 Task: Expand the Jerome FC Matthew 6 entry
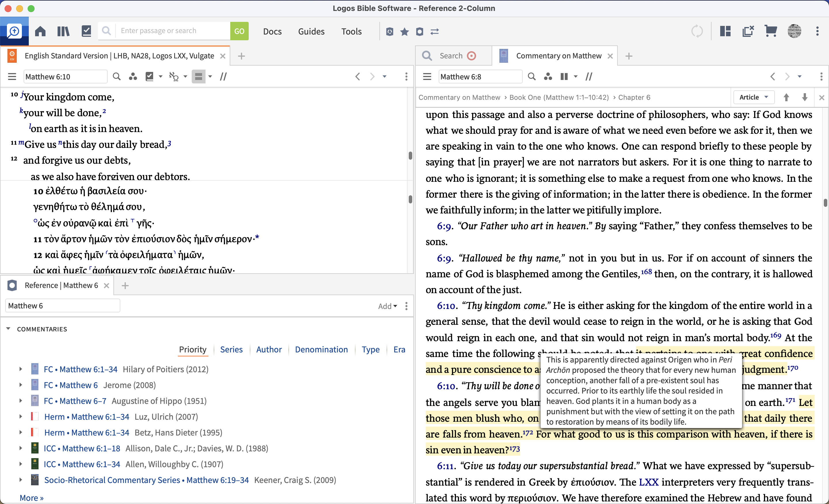21,385
